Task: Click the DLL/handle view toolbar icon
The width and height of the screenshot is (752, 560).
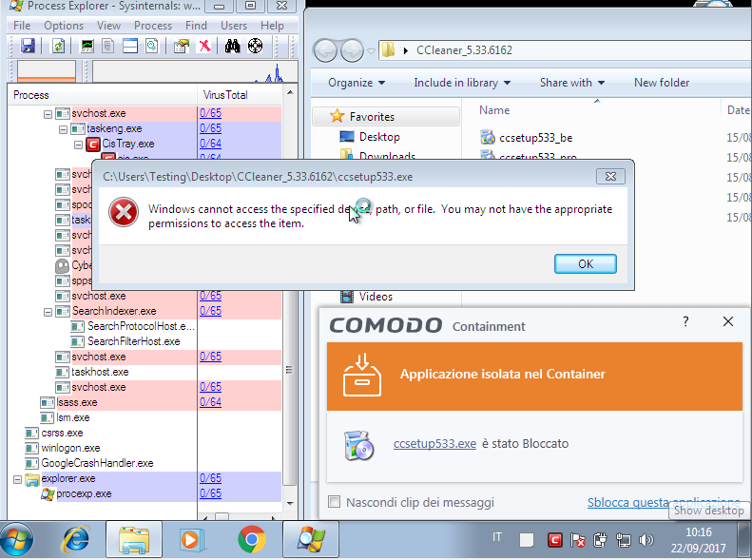Action: 151,46
